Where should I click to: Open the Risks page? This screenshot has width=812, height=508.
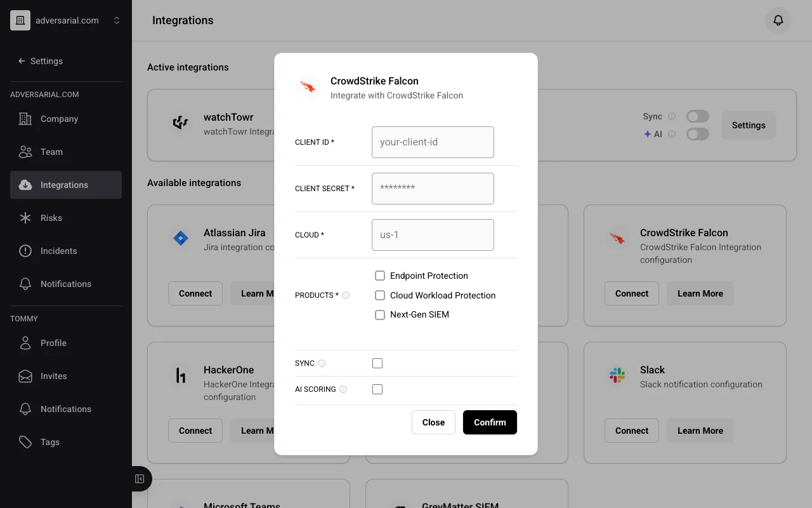click(x=66, y=218)
